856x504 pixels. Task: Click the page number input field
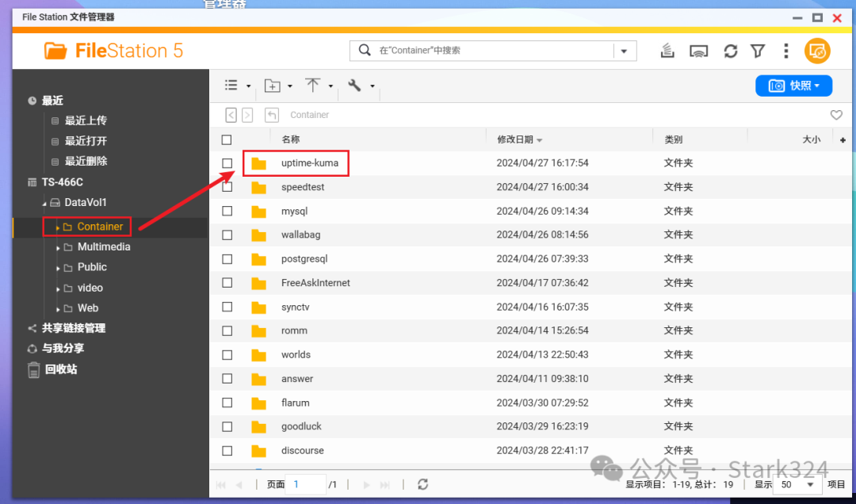pyautogui.click(x=306, y=484)
